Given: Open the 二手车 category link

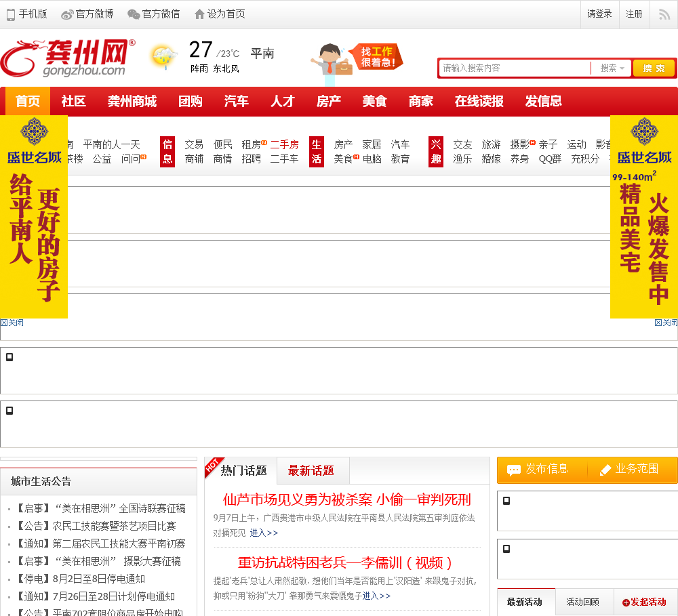Looking at the screenshot, I should tap(285, 159).
